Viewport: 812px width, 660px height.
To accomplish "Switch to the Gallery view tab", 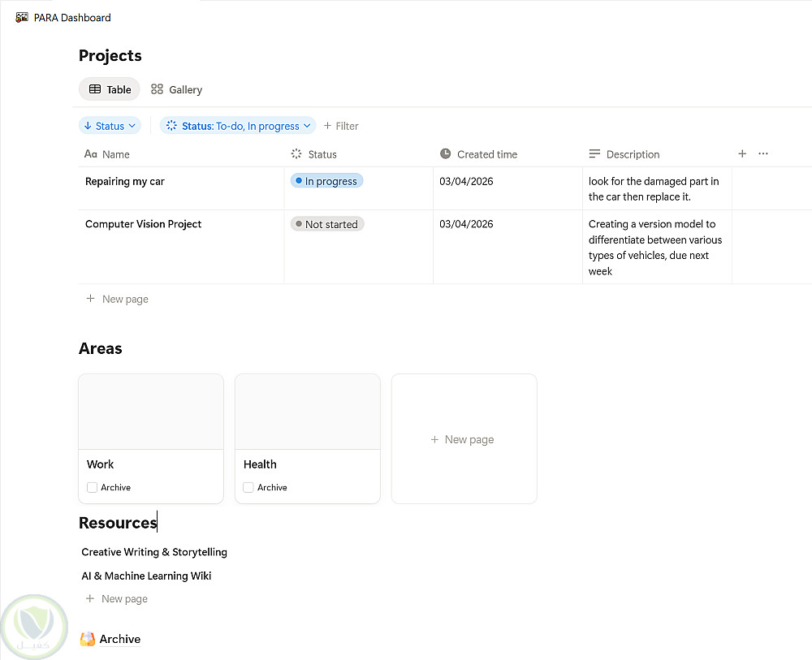I will [x=176, y=89].
